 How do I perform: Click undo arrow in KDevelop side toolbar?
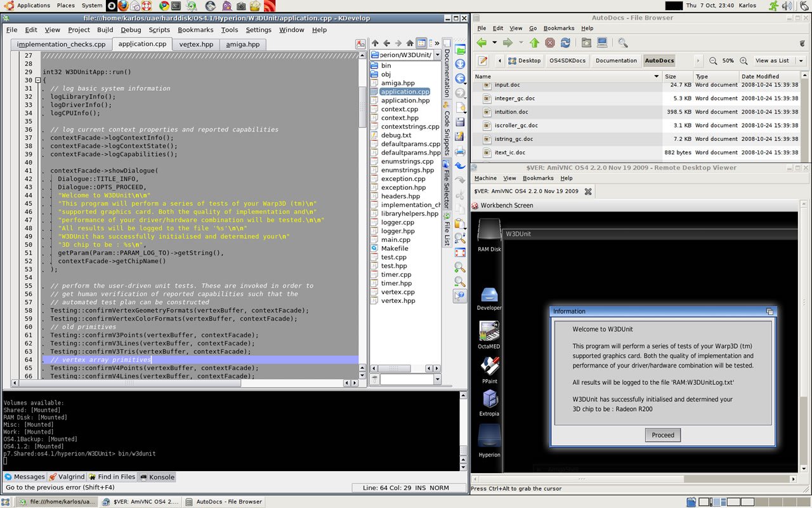pos(460,166)
